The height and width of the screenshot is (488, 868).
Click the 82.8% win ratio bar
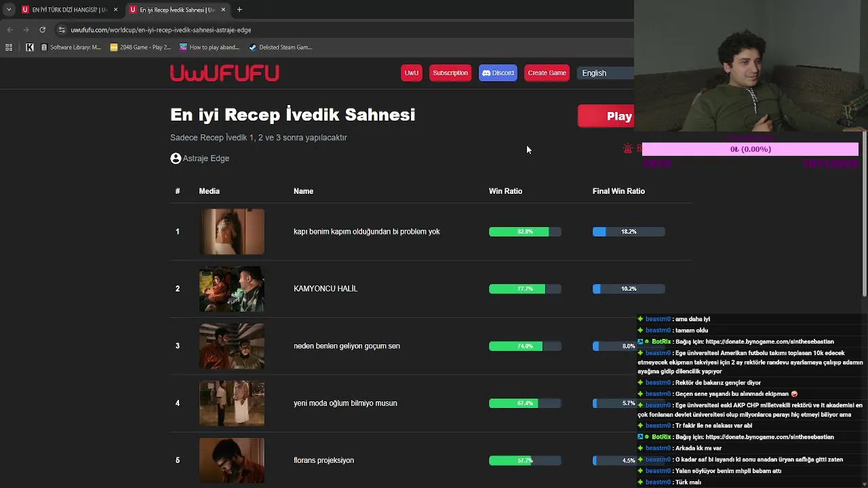coord(525,232)
